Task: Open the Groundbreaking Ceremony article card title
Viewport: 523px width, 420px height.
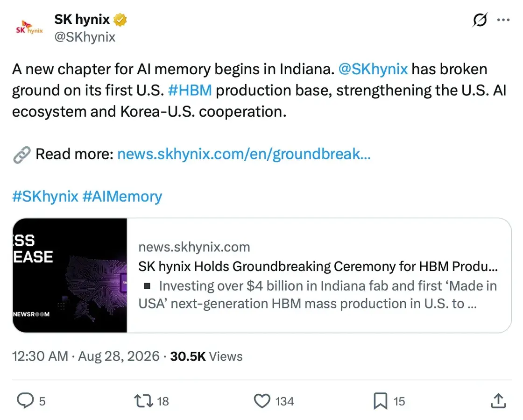Action: click(318, 266)
